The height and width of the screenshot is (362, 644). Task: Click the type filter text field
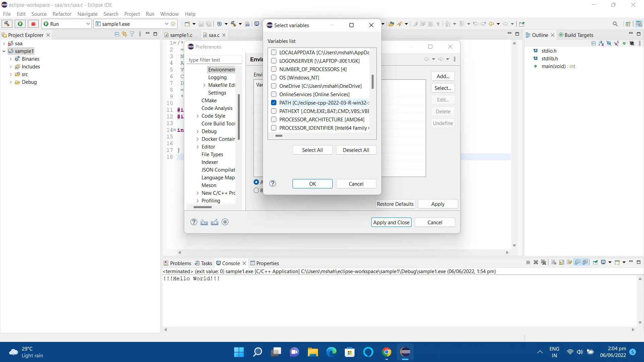pyautogui.click(x=214, y=60)
